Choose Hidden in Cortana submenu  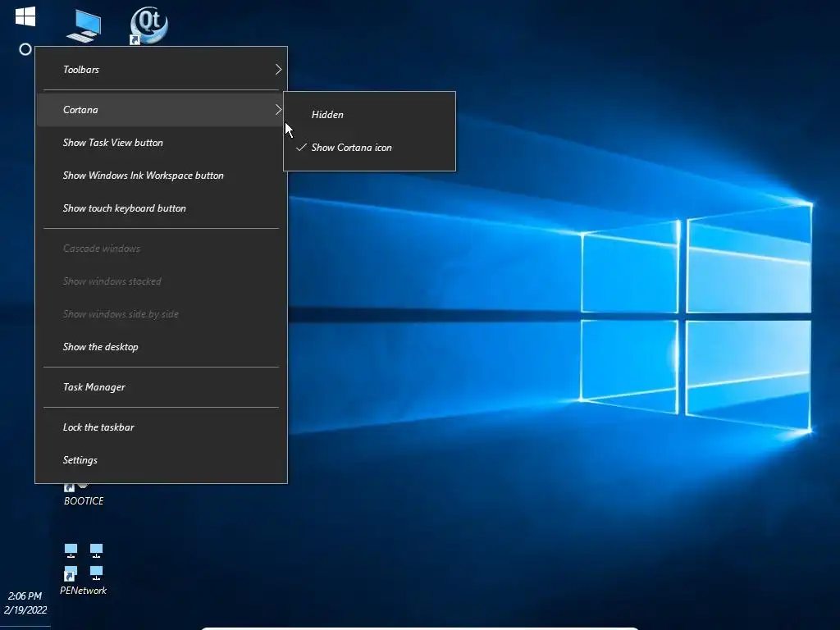369,115
